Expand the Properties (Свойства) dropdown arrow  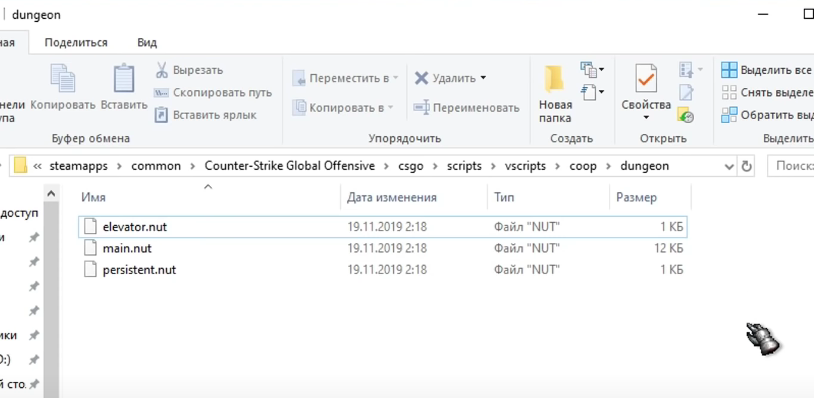click(x=646, y=118)
